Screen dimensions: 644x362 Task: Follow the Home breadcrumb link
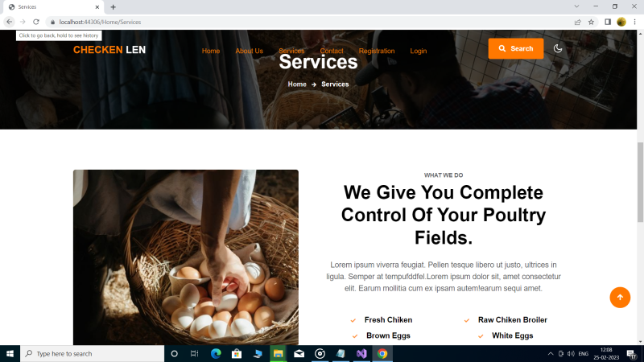point(297,84)
